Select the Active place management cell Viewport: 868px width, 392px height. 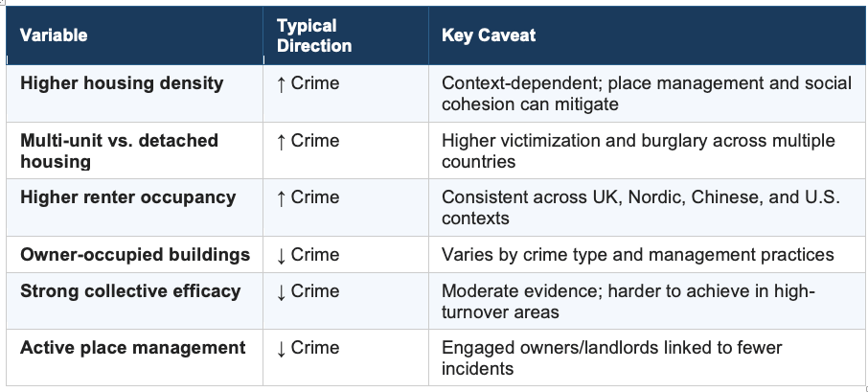[x=133, y=348]
